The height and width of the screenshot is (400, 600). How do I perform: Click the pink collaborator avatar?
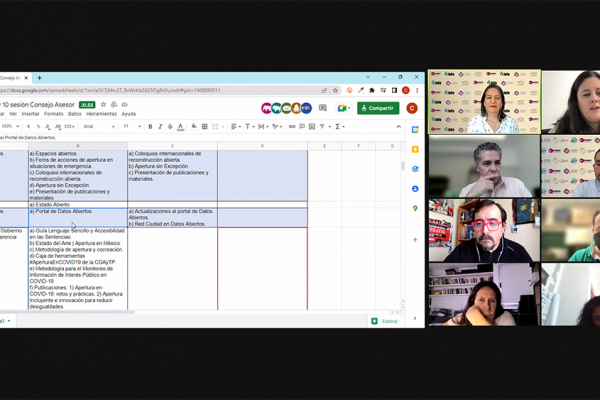pyautogui.click(x=267, y=108)
